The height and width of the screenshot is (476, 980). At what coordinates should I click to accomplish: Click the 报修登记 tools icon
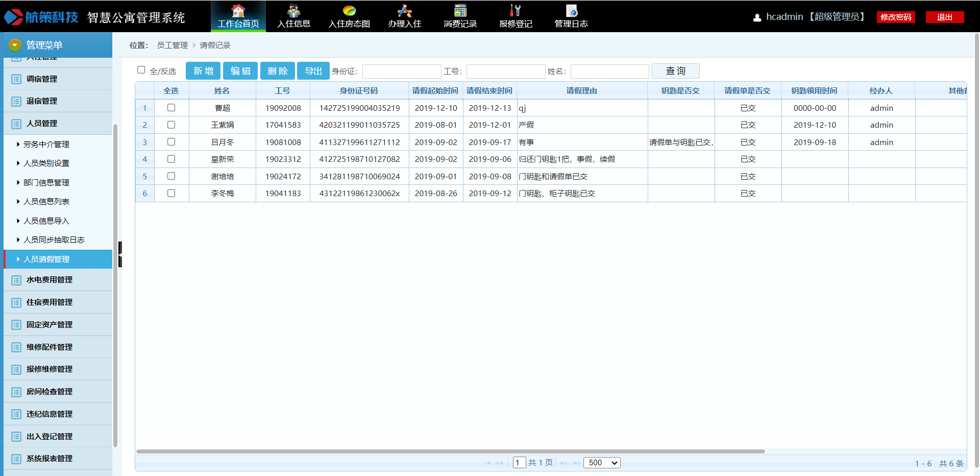tap(516, 11)
